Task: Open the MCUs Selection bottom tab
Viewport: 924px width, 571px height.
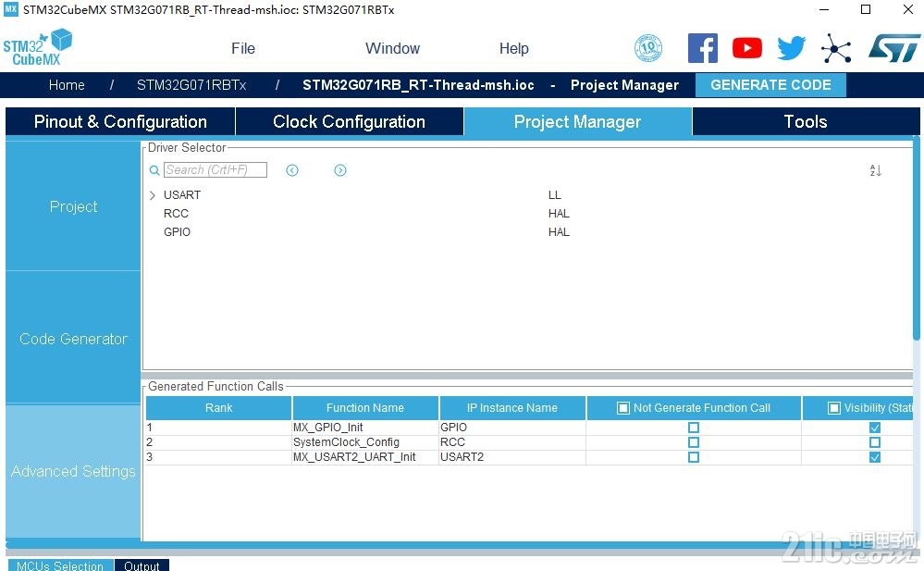Action: coord(60,565)
